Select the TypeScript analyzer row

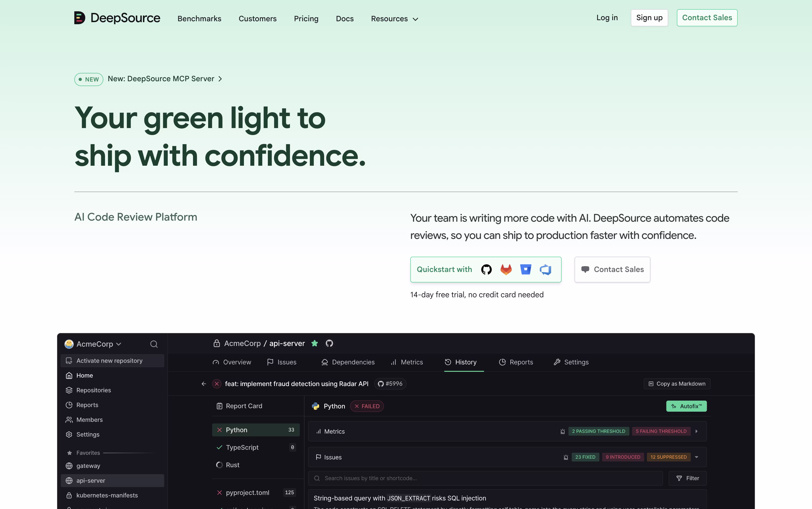click(x=256, y=447)
